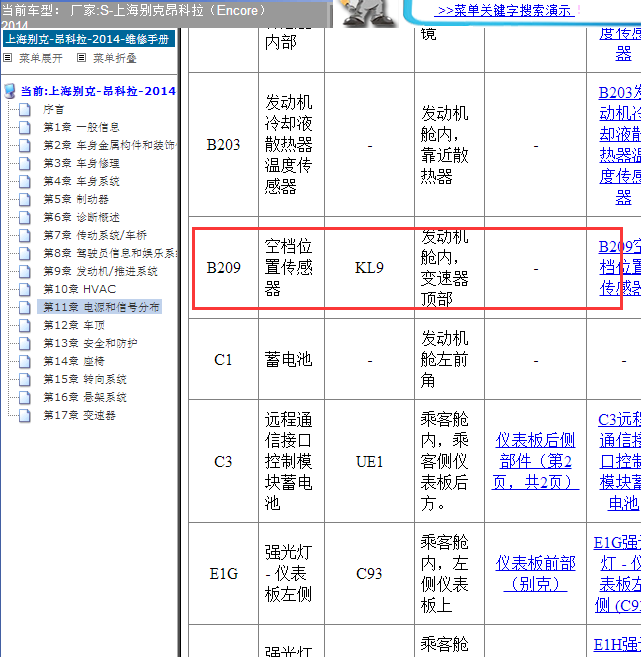Click the page icon next to 第12章 车顶
The width and height of the screenshot is (641, 657).
click(25, 326)
